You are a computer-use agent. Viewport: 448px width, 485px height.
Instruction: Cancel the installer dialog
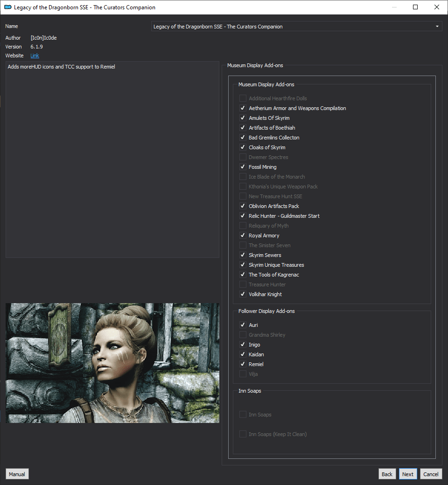431,474
